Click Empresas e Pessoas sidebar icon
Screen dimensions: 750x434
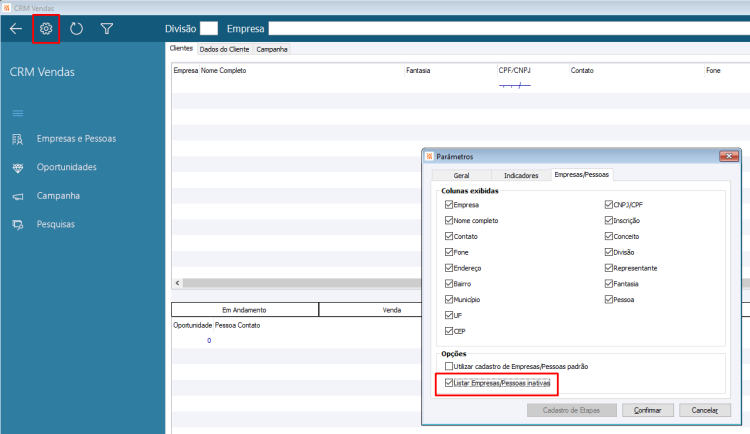coord(18,139)
